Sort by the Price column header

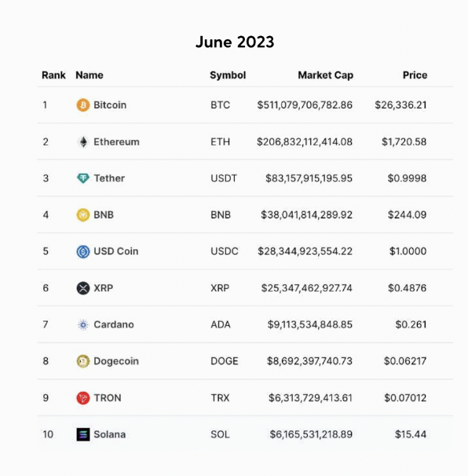coord(415,75)
